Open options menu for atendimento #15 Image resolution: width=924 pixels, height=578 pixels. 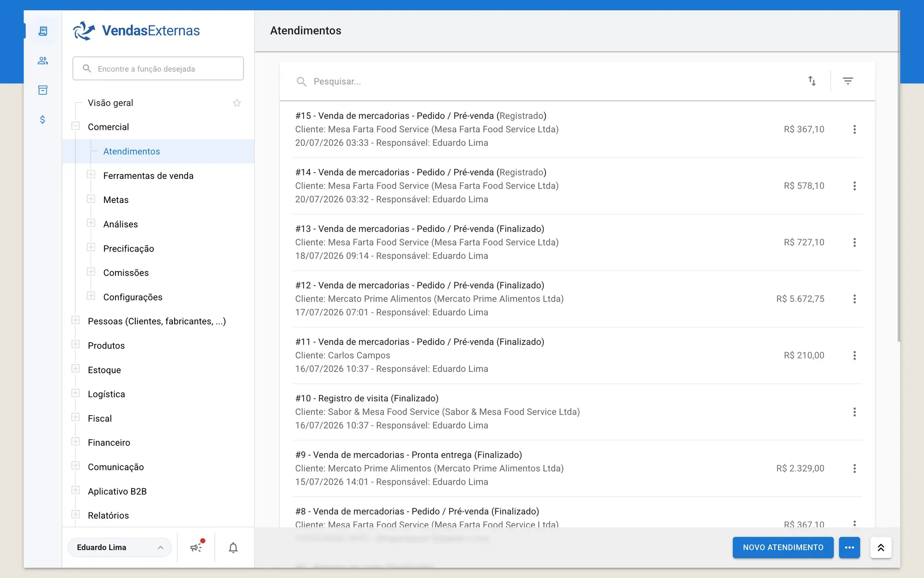[855, 129]
